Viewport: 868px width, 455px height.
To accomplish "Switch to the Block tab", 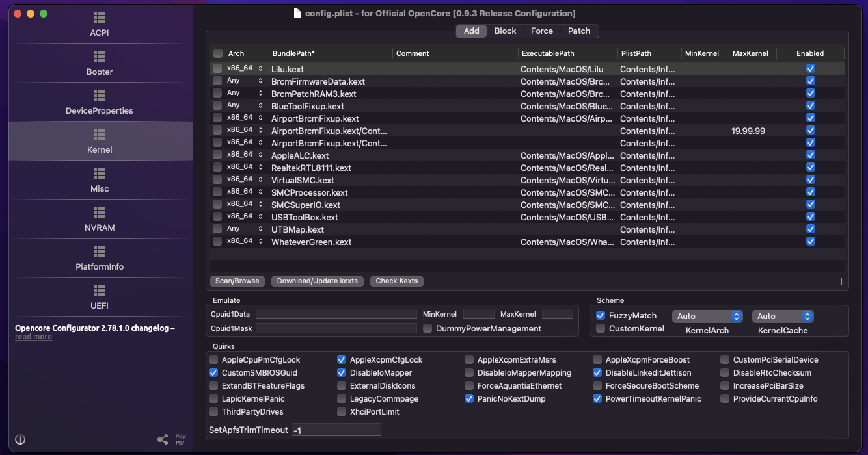I will coord(505,31).
